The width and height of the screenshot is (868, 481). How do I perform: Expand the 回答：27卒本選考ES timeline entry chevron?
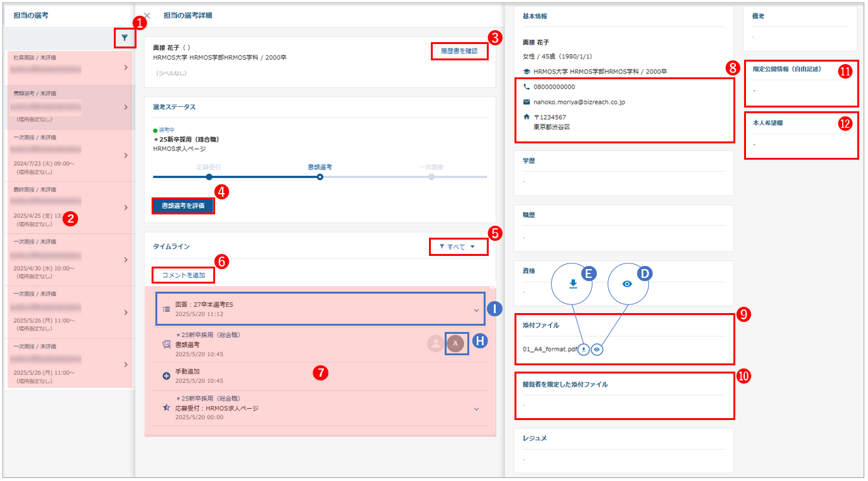pyautogui.click(x=476, y=309)
